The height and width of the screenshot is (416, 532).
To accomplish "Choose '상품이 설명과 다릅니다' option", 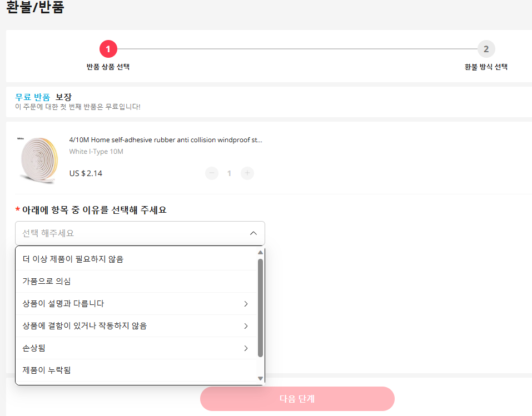I will pyautogui.click(x=136, y=303).
